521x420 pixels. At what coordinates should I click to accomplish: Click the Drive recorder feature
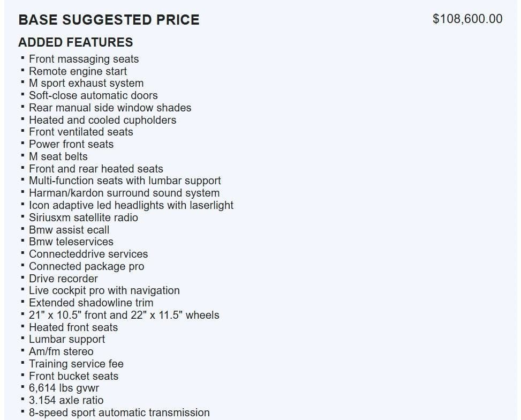(x=63, y=279)
